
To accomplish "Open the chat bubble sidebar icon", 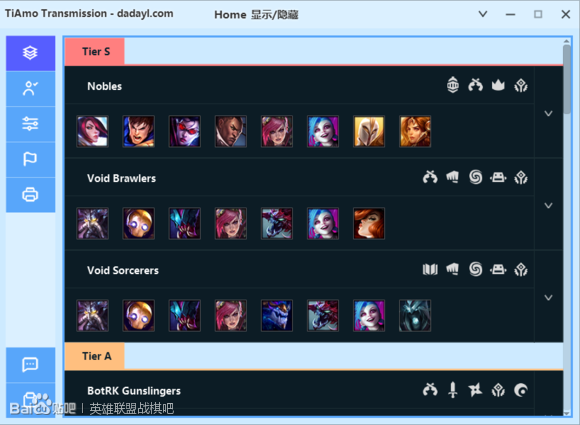I will click(x=30, y=365).
